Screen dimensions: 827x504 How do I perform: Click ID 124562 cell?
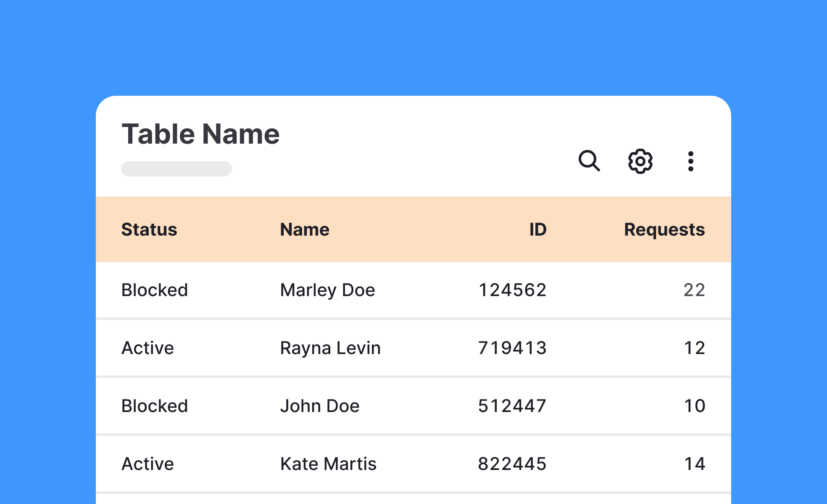tap(512, 290)
